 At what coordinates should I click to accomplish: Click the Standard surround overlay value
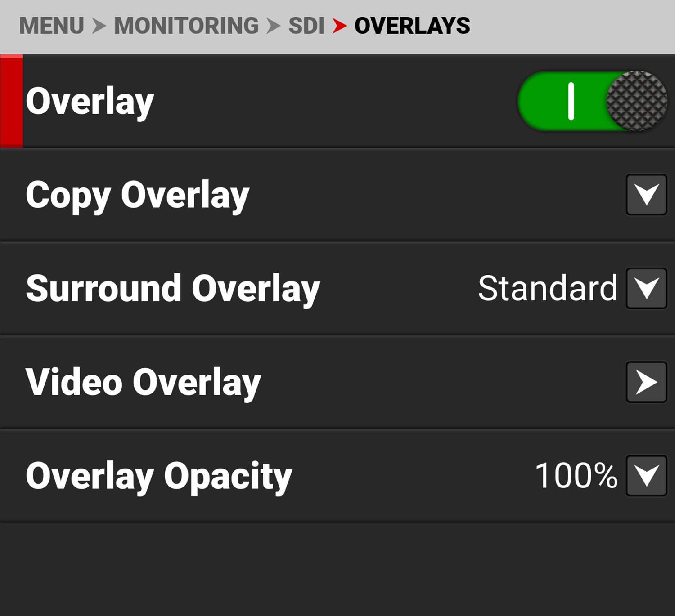pyautogui.click(x=547, y=288)
